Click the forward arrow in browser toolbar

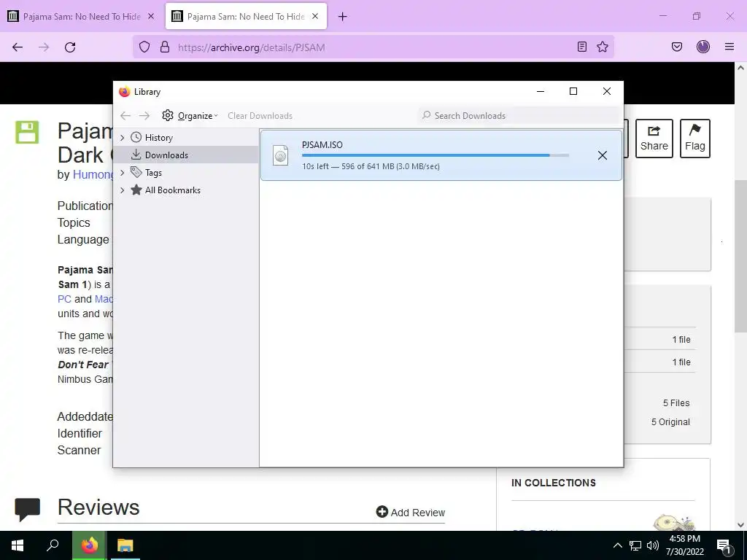pyautogui.click(x=44, y=47)
